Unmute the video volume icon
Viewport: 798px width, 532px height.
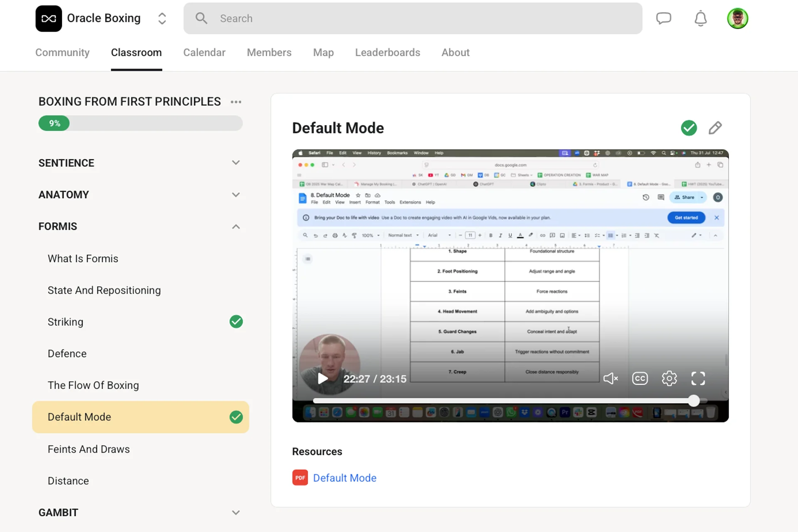pyautogui.click(x=611, y=378)
